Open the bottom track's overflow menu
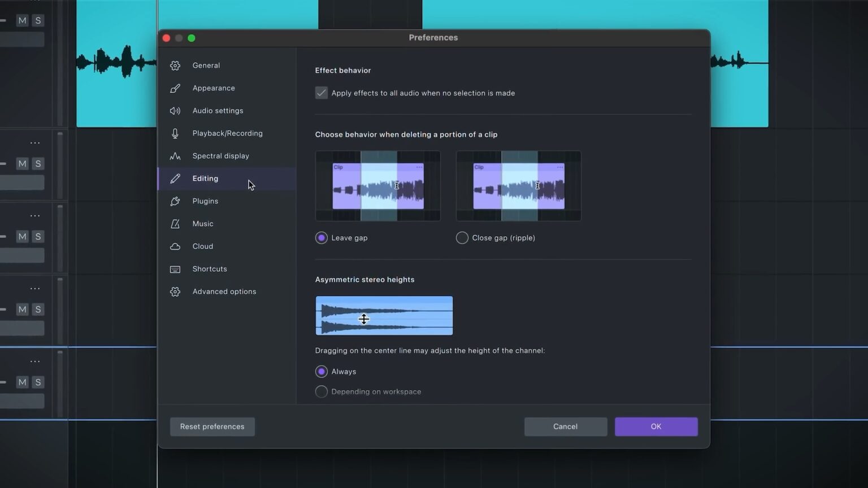This screenshot has height=488, width=868. coord(34,361)
